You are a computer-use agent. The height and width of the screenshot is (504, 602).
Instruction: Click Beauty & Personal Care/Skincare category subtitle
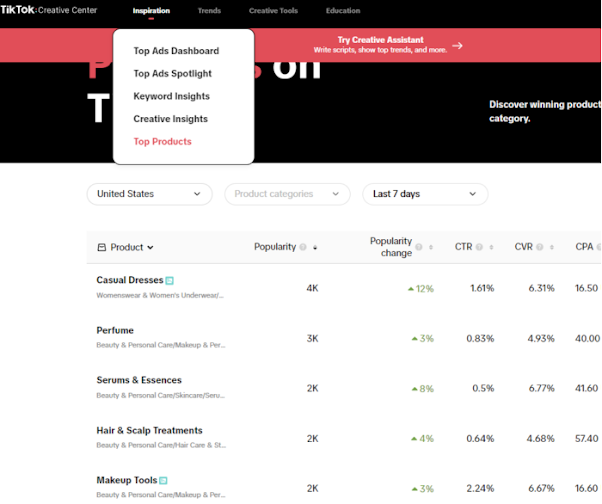160,395
